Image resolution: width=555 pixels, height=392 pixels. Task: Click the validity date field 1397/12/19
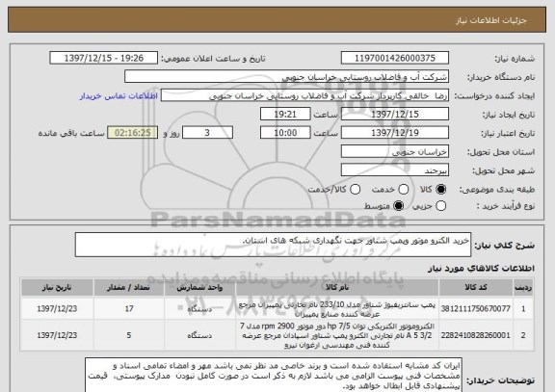coord(395,133)
